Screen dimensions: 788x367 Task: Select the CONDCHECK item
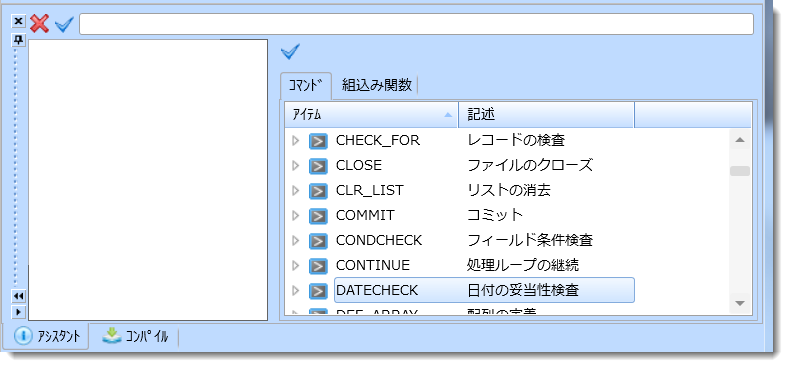[x=379, y=240]
